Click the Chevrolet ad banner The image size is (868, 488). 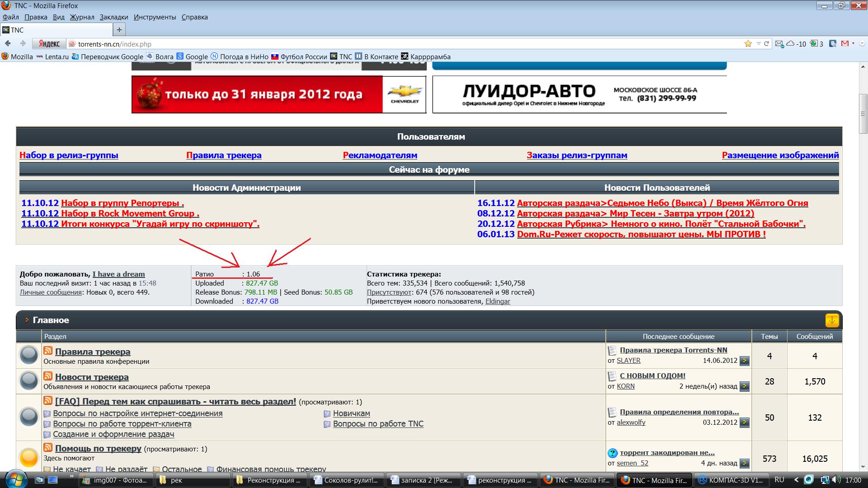[278, 94]
